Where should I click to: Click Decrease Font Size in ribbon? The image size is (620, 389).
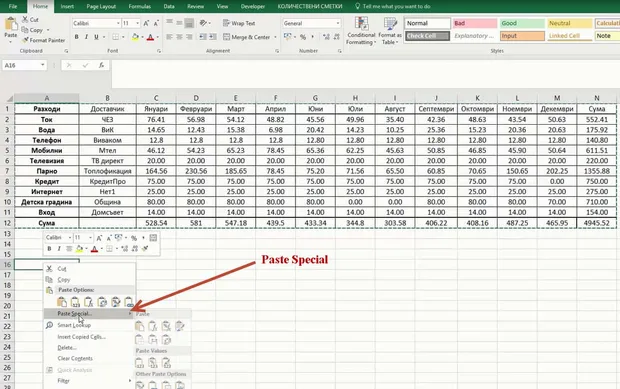pyautogui.click(x=156, y=23)
